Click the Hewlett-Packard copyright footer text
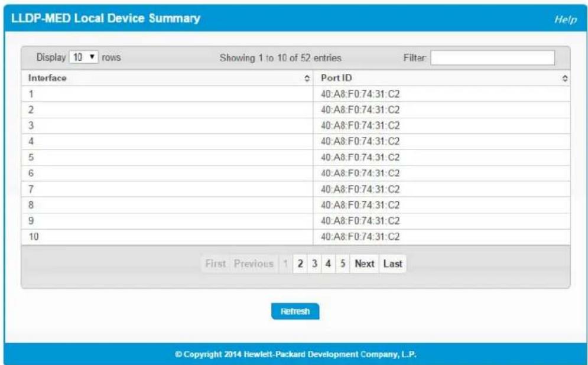This screenshot has height=365, width=588. [x=295, y=354]
